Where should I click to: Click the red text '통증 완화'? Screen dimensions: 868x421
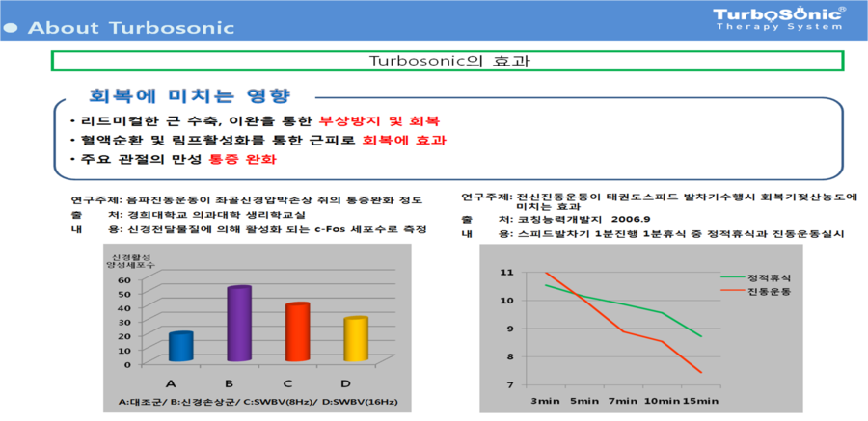(242, 160)
